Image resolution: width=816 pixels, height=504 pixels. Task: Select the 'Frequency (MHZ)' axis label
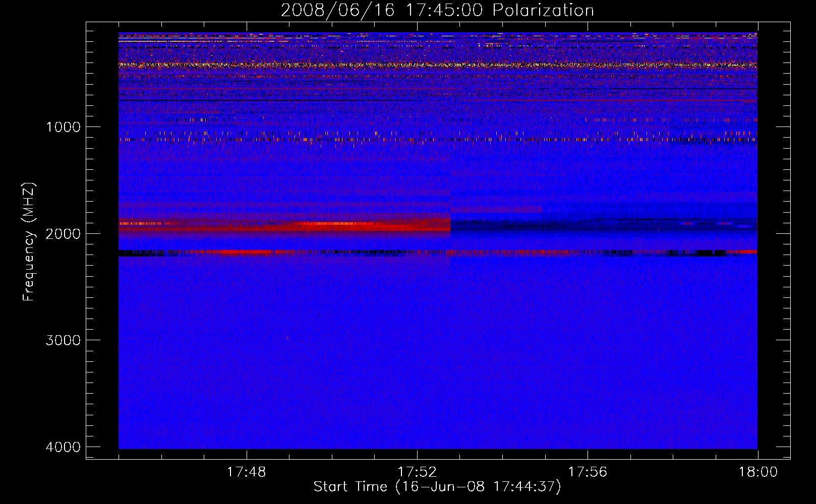click(29, 241)
